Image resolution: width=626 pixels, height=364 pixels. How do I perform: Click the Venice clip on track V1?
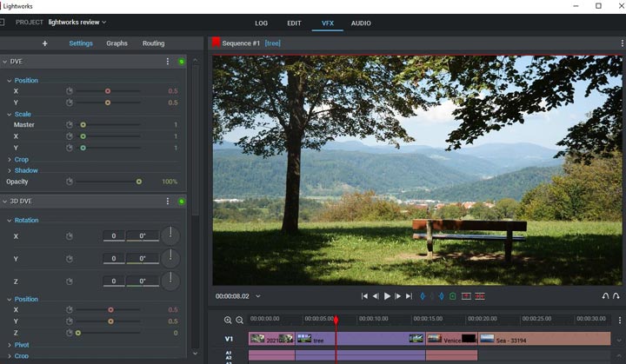coord(452,340)
